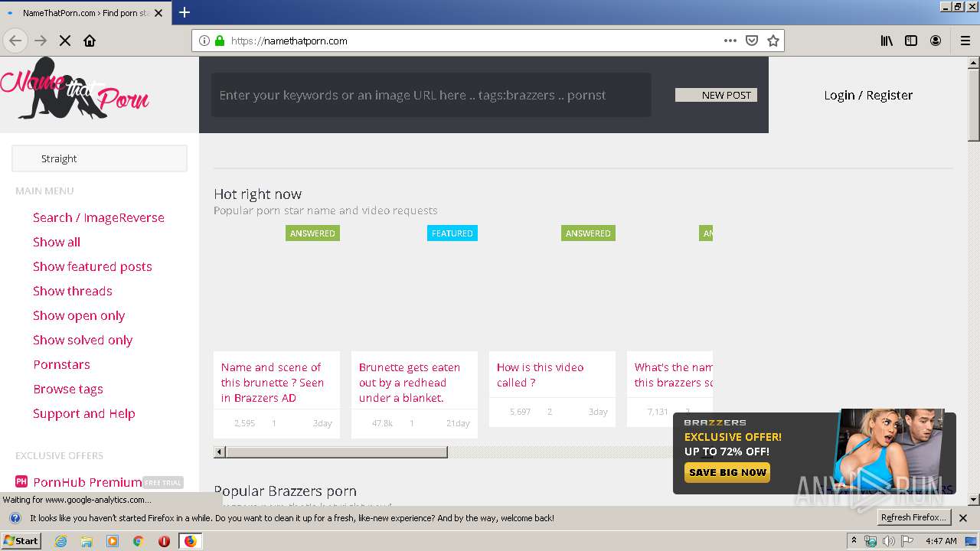This screenshot has height=551, width=980.
Task: Open the red Opera taskbar icon
Action: tap(164, 541)
